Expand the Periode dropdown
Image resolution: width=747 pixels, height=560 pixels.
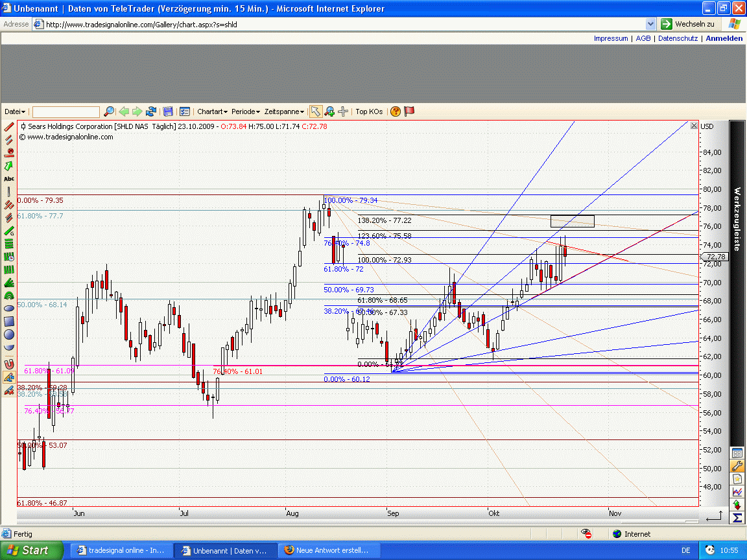coord(245,111)
